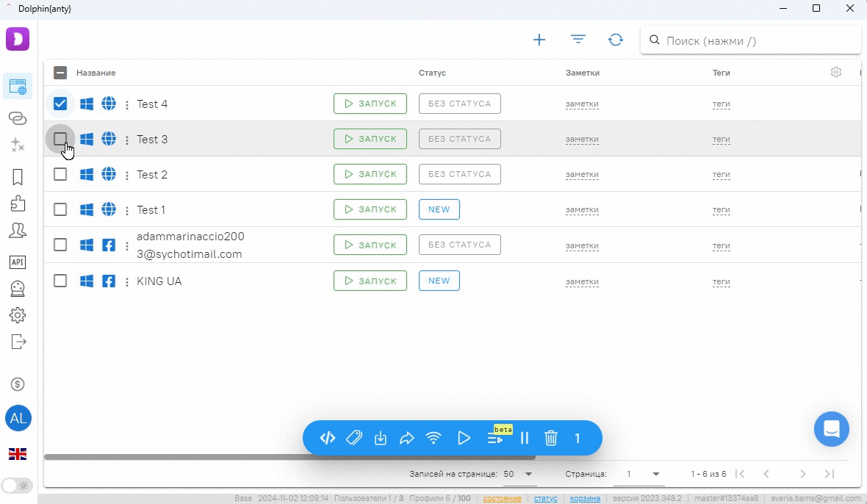
Task: Click the wifi proxy icon in action bar
Action: click(434, 439)
